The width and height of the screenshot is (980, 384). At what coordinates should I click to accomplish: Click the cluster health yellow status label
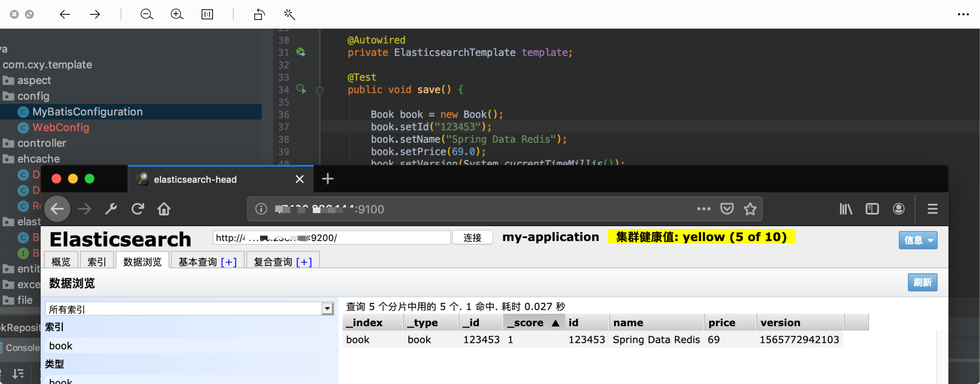[x=701, y=237]
